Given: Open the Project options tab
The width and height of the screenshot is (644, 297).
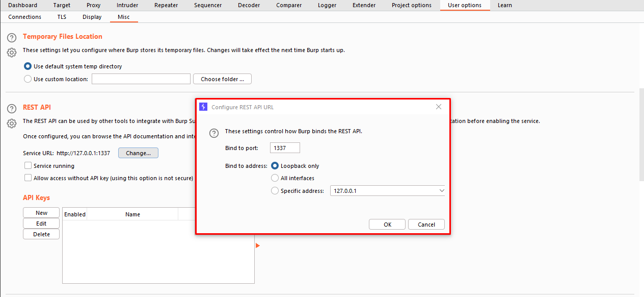Looking at the screenshot, I should click(412, 5).
